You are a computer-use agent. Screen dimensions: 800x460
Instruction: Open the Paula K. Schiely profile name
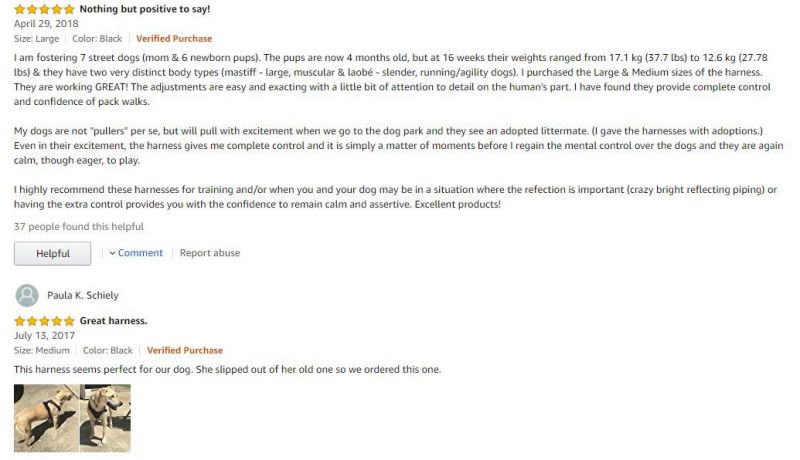coord(83,295)
